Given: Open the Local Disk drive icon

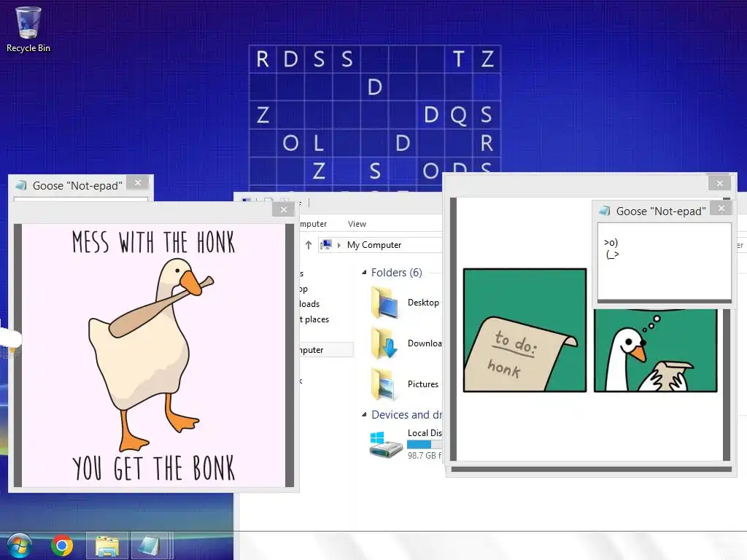Looking at the screenshot, I should point(385,444).
